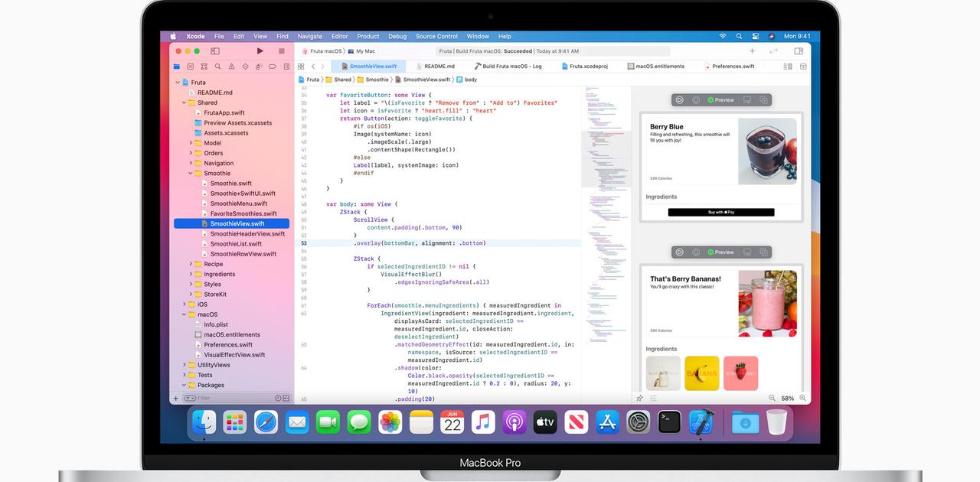Screen dimensions: 980x482
Task: Click the Buy with Apple Pay button
Action: pyautogui.click(x=721, y=212)
